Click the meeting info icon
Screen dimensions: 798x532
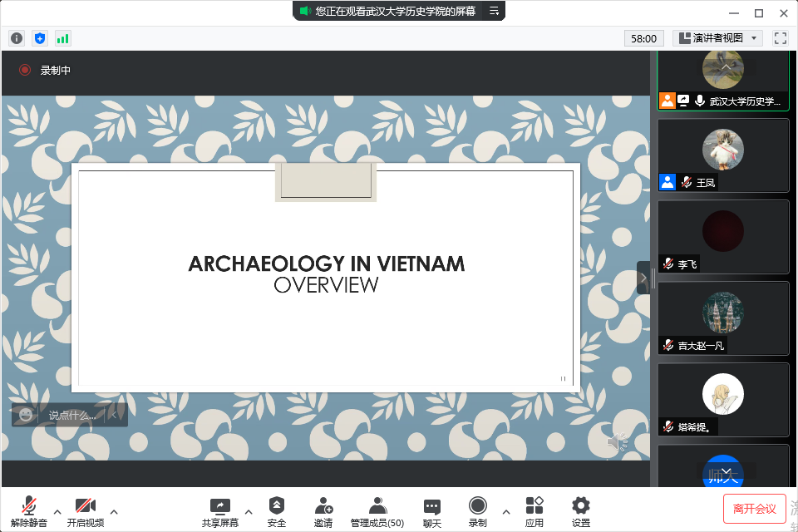pos(17,38)
